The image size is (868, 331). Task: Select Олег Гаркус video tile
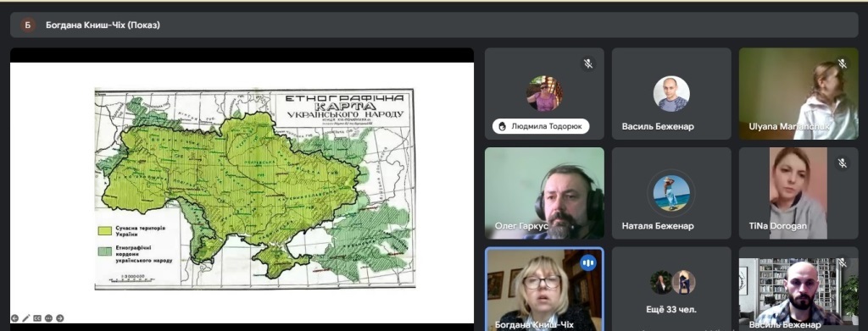click(x=545, y=193)
